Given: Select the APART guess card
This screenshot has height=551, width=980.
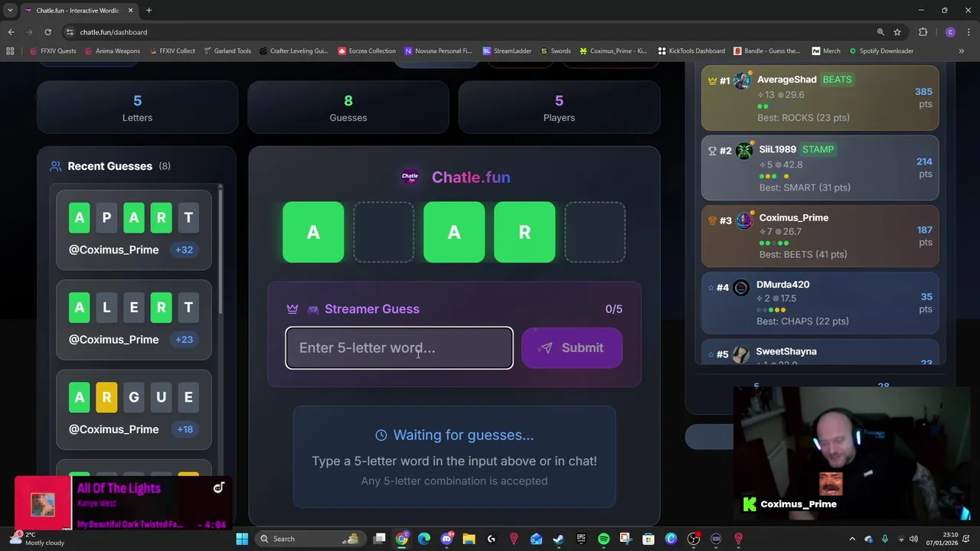Looking at the screenshot, I should point(134,230).
